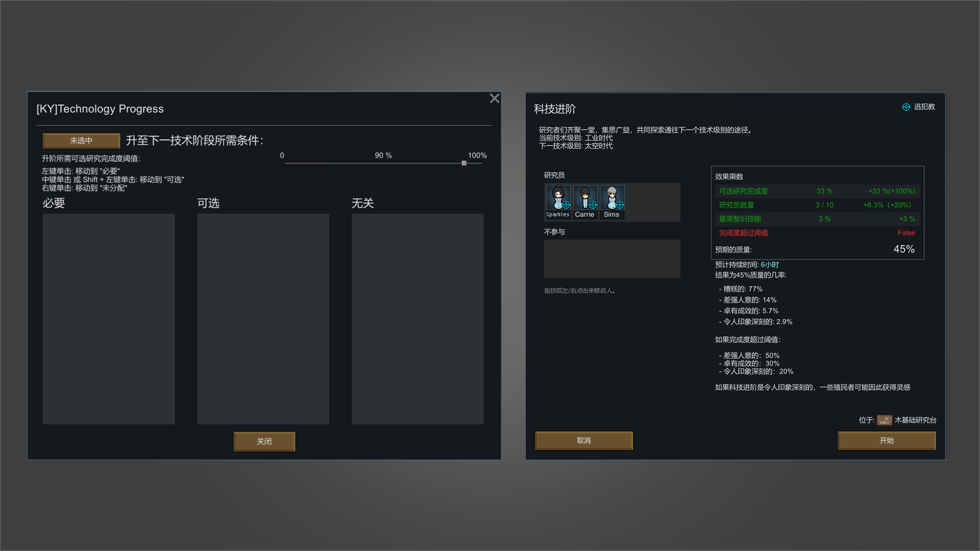Click the 当前技术级别: 工业时代 text
The width and height of the screenshot is (980, 551).
(x=576, y=138)
